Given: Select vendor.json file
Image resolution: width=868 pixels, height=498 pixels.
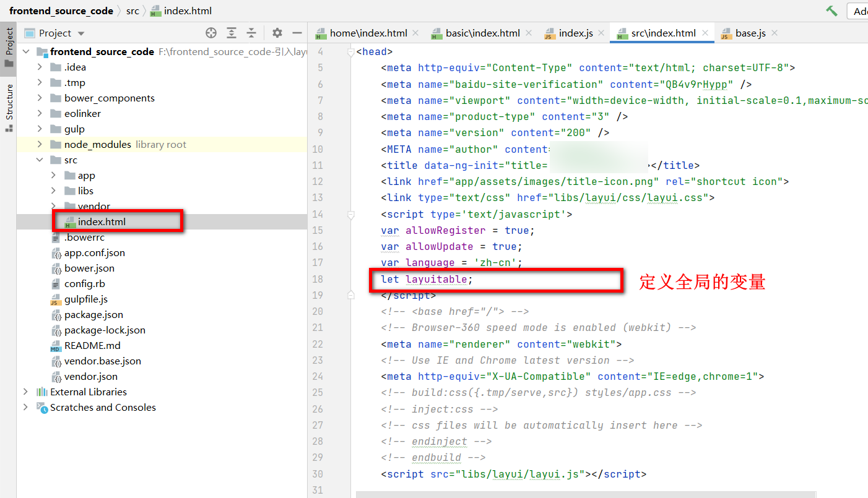Looking at the screenshot, I should pyautogui.click(x=162, y=376).
